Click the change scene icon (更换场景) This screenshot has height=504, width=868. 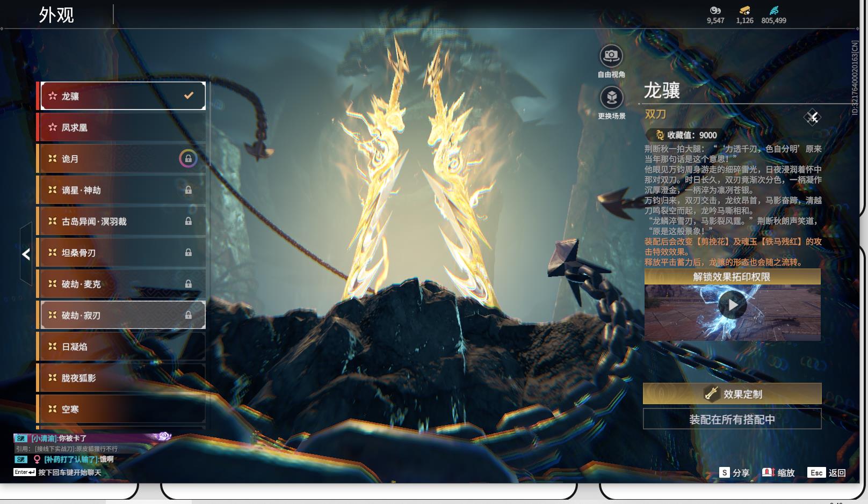point(611,98)
